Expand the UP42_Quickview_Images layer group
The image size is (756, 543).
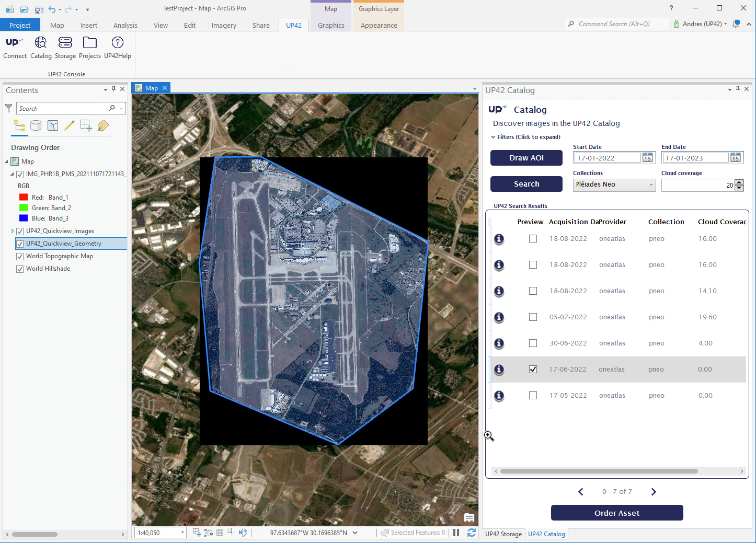[13, 231]
